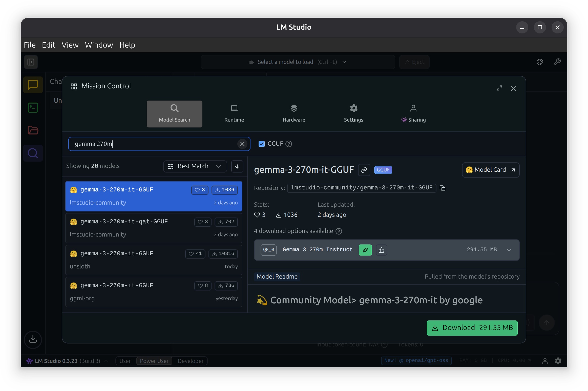Click the green rocket icon on Q8_0
588x391 pixels.
point(365,250)
